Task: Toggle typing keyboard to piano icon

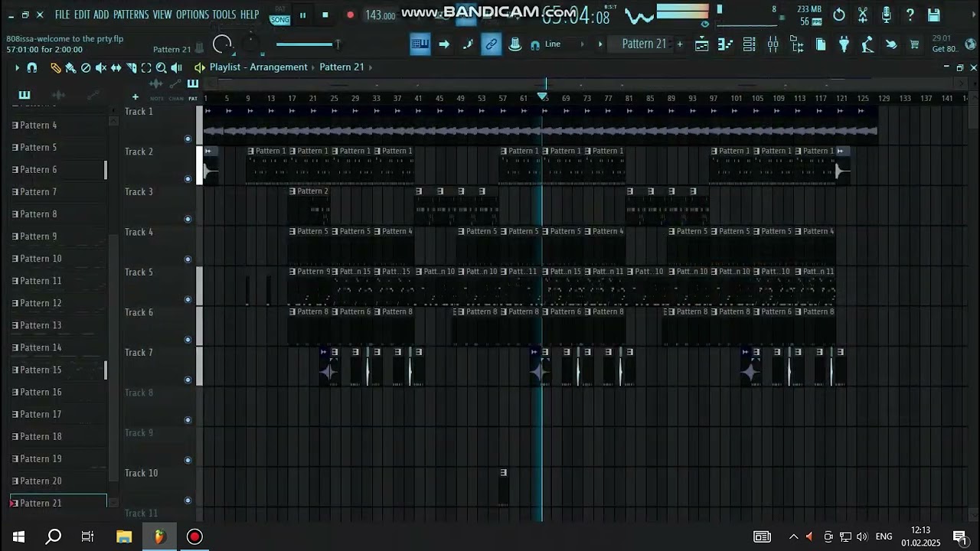Action: click(x=420, y=44)
